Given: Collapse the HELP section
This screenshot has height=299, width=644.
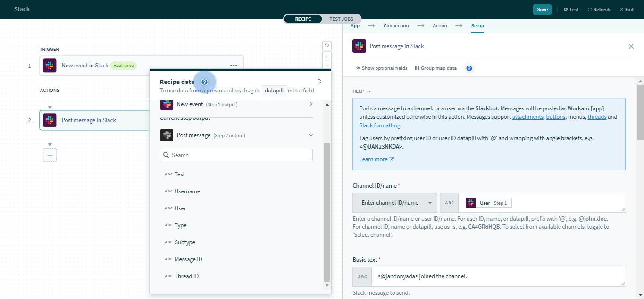Looking at the screenshot, I should tap(361, 91).
